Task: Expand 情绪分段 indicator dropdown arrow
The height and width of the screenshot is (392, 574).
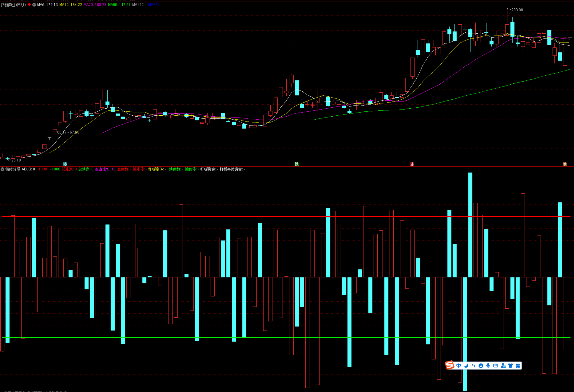Action: 2,169
